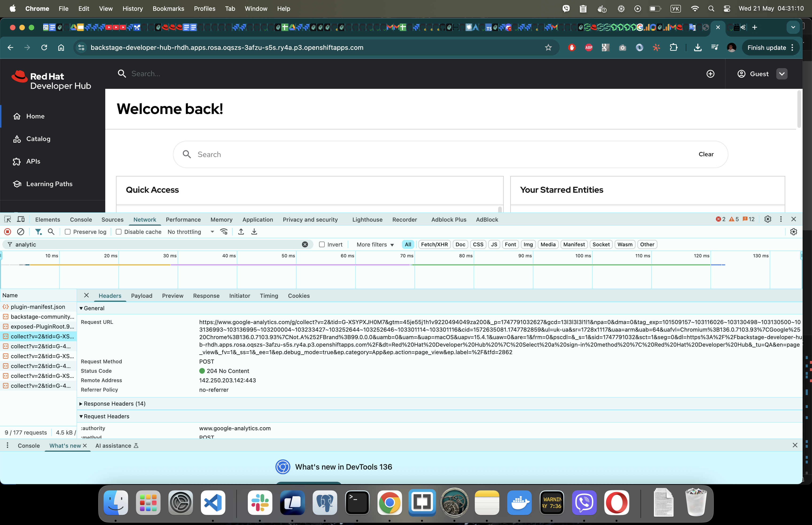This screenshot has width=812, height=525.
Task: Click the record network log button
Action: pos(8,232)
